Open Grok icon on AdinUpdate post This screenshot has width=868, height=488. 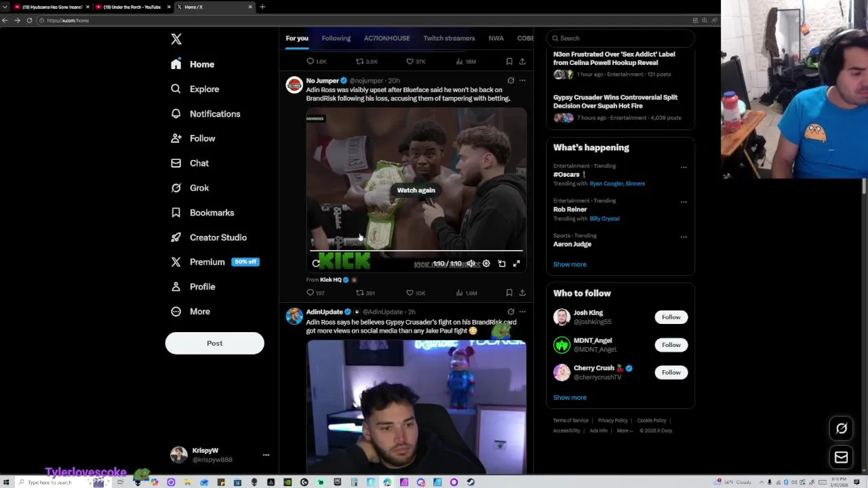tap(511, 312)
